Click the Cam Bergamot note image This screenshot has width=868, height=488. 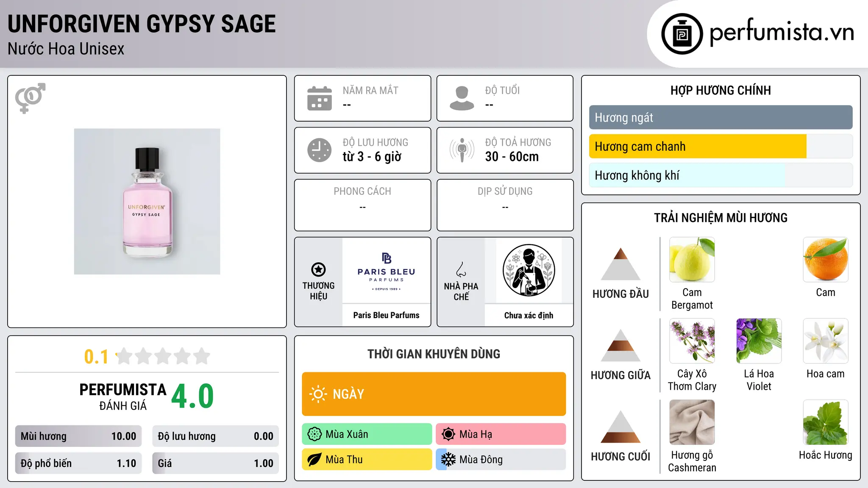pyautogui.click(x=692, y=260)
